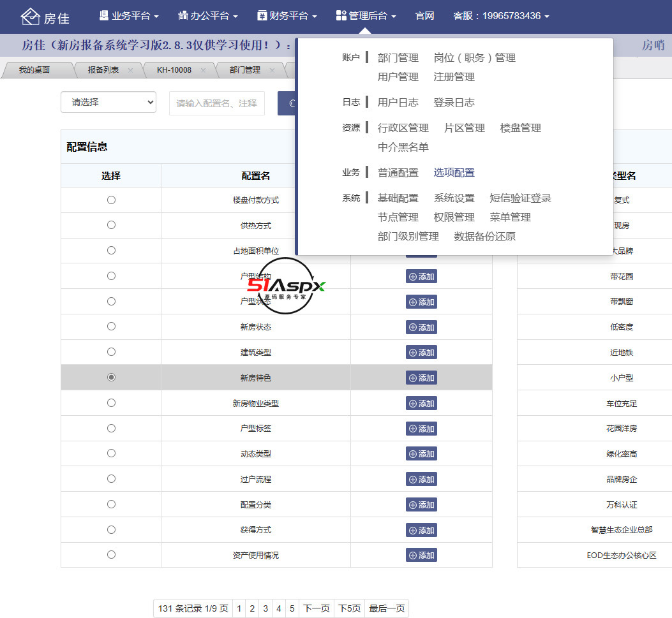The image size is (672, 618).
Task: Expand the 业务平台 menu
Action: [129, 16]
